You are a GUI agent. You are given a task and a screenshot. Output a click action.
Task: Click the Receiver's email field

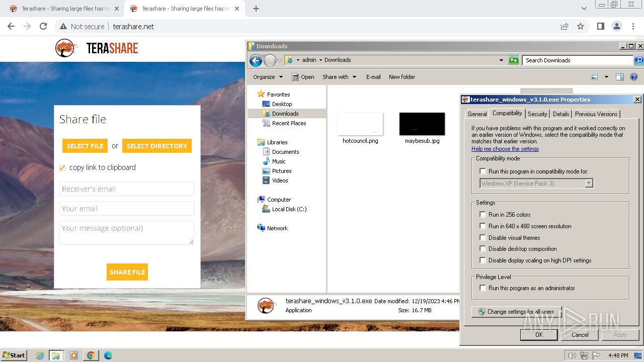click(127, 189)
